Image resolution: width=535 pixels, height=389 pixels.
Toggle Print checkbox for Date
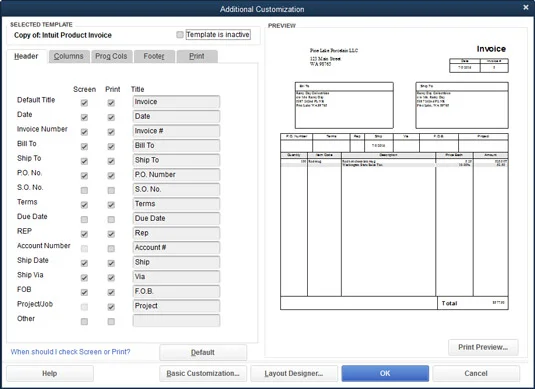pos(111,117)
